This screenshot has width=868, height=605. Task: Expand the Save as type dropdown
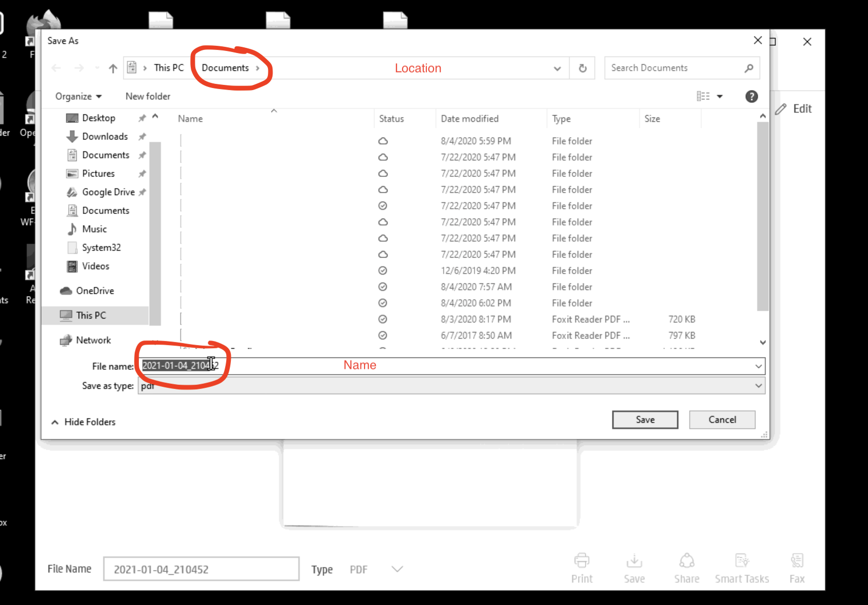(x=758, y=386)
